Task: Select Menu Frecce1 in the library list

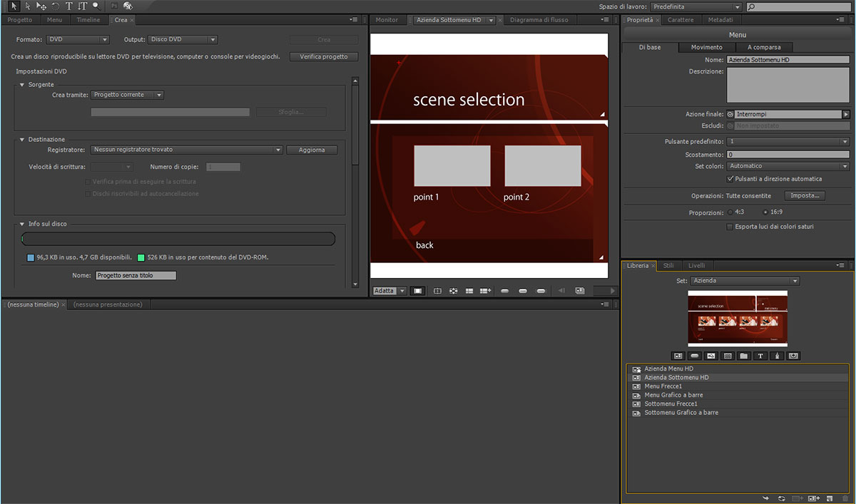Action: 738,386
